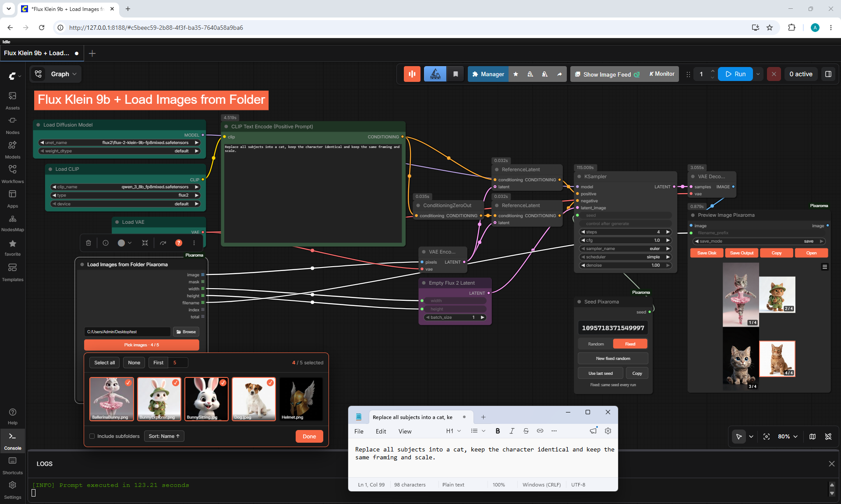
Task: Open ComfyUI Settings gear in sidebar
Action: point(13,490)
